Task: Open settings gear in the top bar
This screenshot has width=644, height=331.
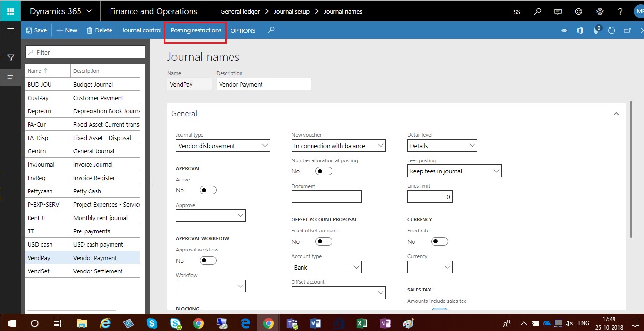Action: click(600, 11)
